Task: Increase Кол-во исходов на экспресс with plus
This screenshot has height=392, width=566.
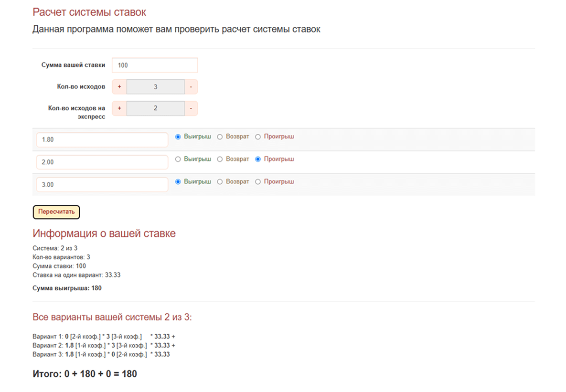Action: [x=119, y=108]
